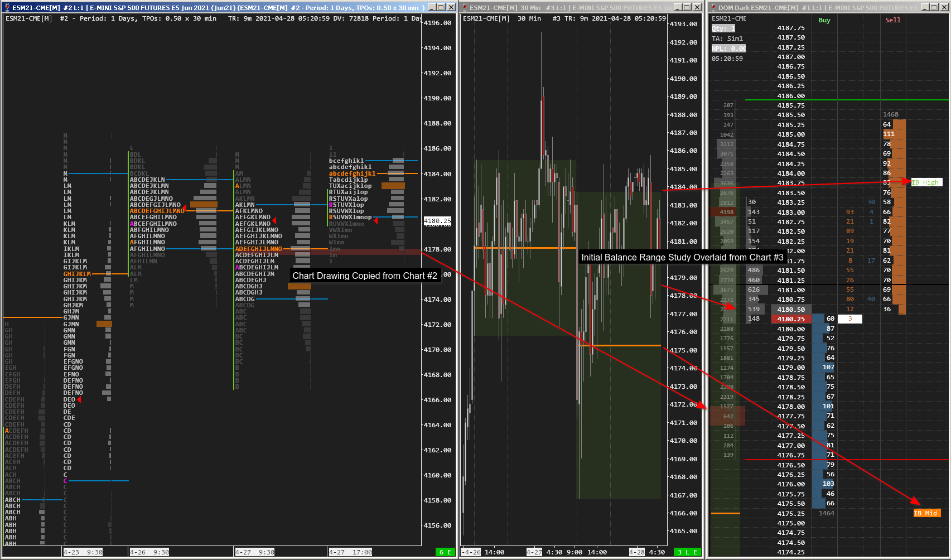Click the chart #3 header line with TR: 9m
Image resolution: width=951 pixels, height=560 pixels.
(564, 18)
